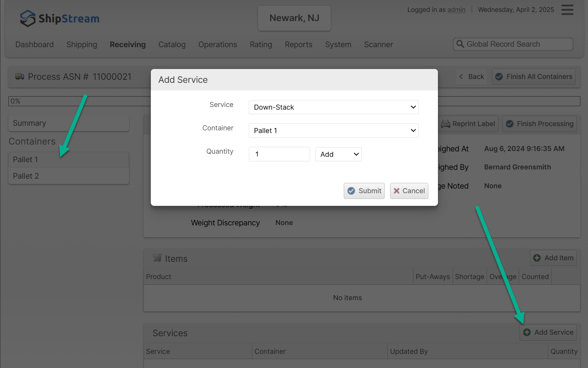Click the plus icon beside Add Item

coord(537,258)
